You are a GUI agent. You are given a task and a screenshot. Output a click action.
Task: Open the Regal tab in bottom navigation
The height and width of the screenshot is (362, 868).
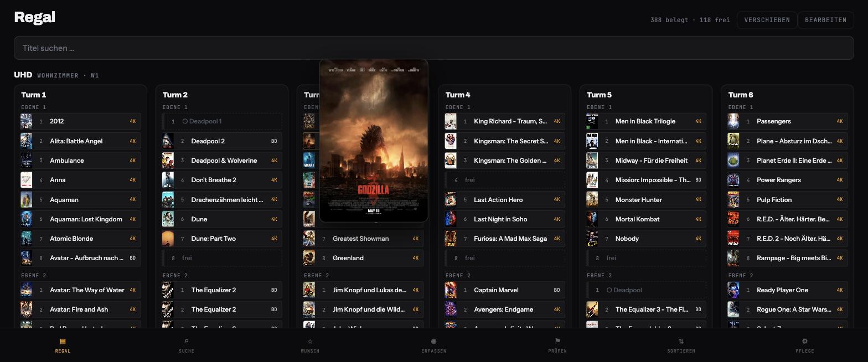pos(63,345)
